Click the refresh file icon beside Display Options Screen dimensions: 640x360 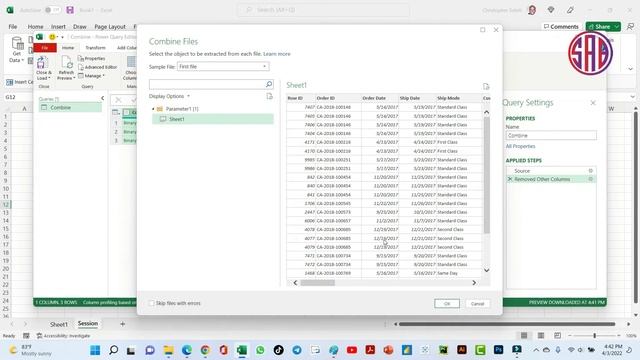(x=269, y=96)
